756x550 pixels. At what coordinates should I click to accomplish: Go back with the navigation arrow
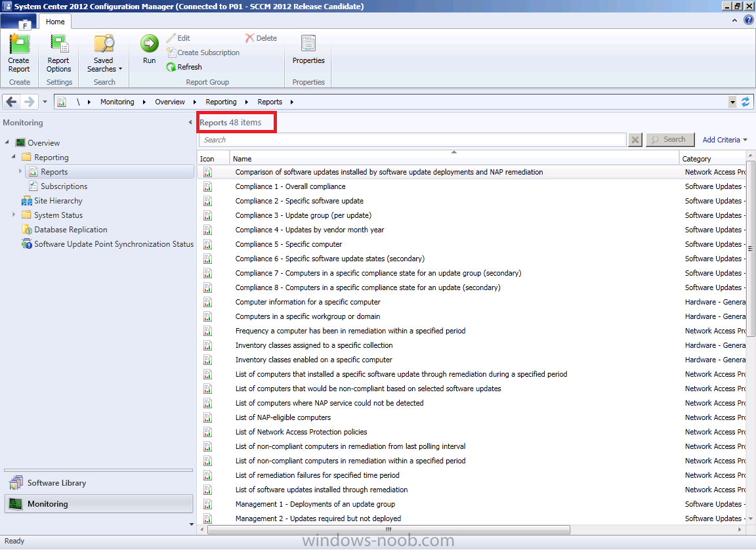[x=12, y=102]
